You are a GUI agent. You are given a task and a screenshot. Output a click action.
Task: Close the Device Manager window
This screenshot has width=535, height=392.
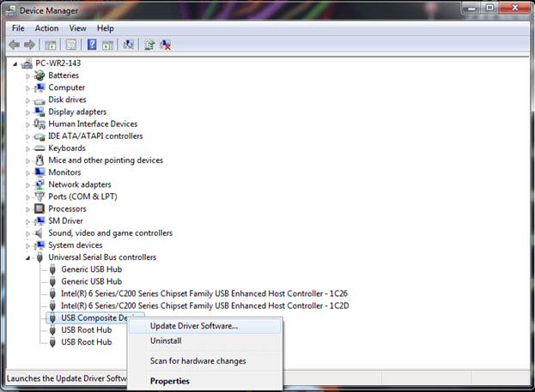point(515,8)
